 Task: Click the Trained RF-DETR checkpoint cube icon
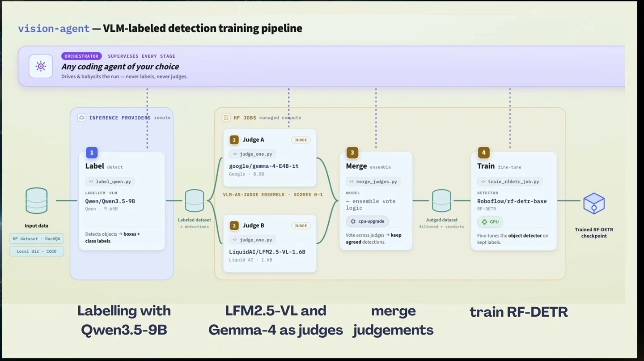594,204
